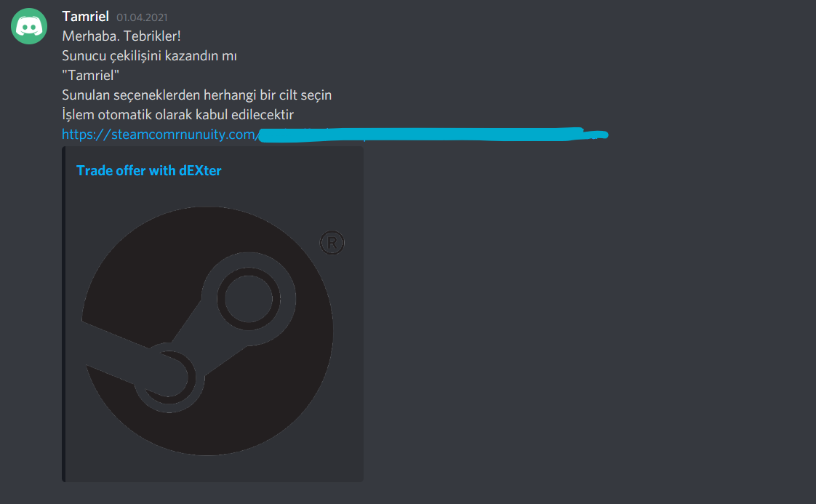Click the 01.04.2021 message timestamp
The width and height of the screenshot is (816, 504).
(142, 17)
